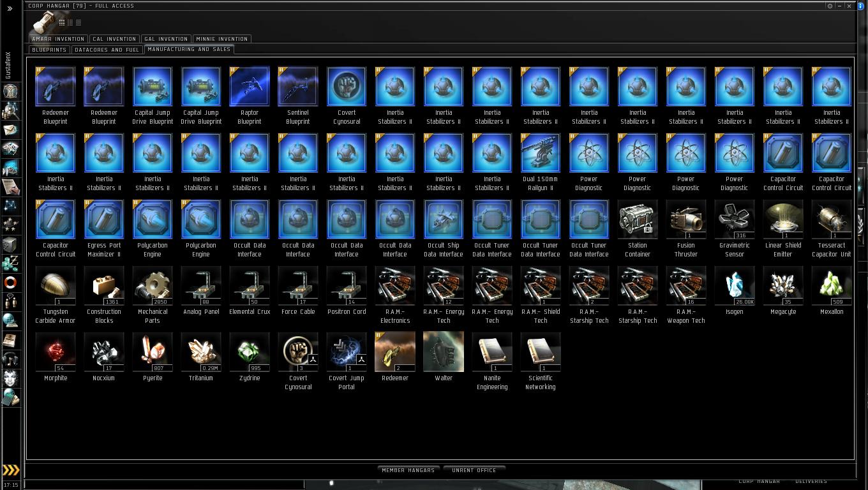Select the R.A.M.- Weapon Tech item

[x=686, y=295]
